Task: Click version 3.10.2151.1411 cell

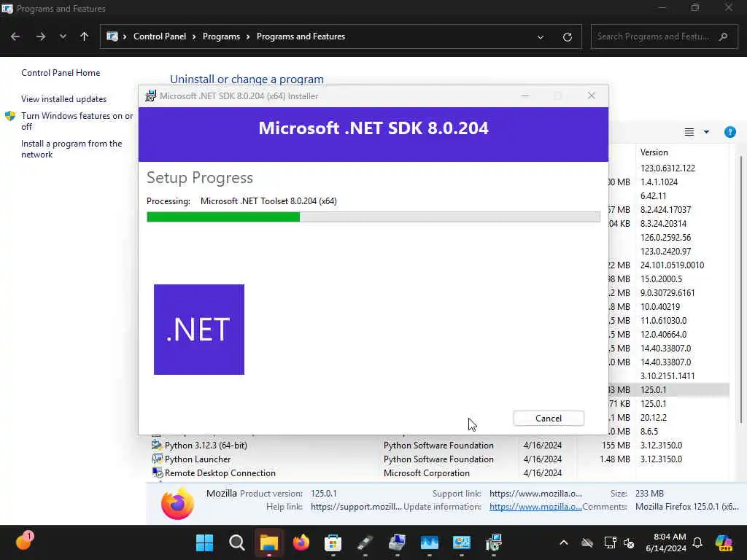Action: point(667,376)
